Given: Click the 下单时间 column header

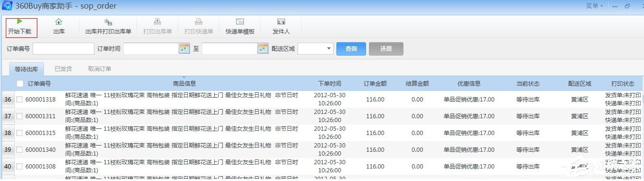Looking at the screenshot, I should [330, 84].
